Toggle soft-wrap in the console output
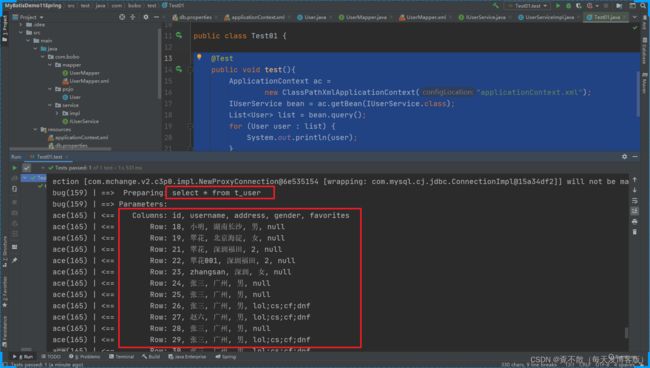Screen dimensions: 650x368 pyautogui.click(x=635, y=201)
